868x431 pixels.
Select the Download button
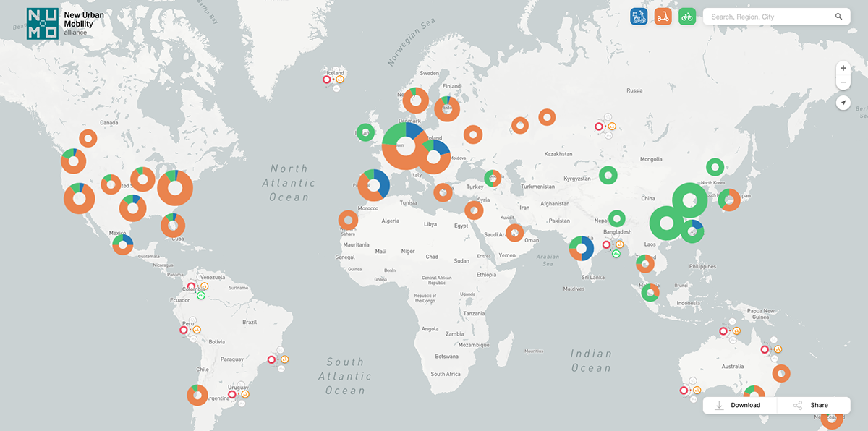coord(740,405)
